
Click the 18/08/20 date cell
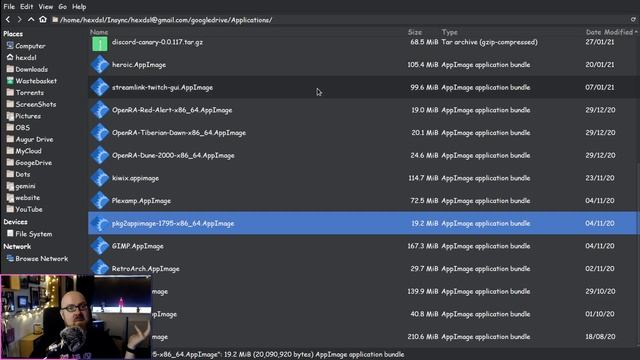point(600,337)
